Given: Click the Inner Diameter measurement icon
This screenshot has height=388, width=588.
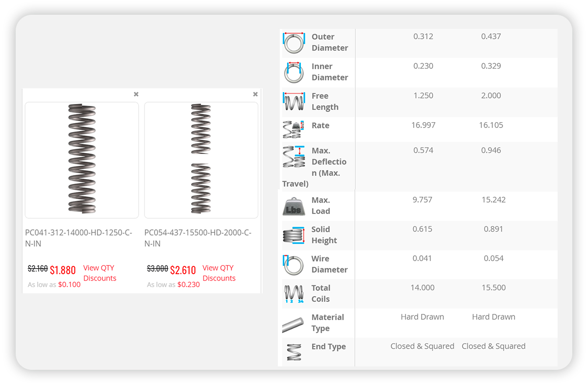Looking at the screenshot, I should click(x=294, y=72).
